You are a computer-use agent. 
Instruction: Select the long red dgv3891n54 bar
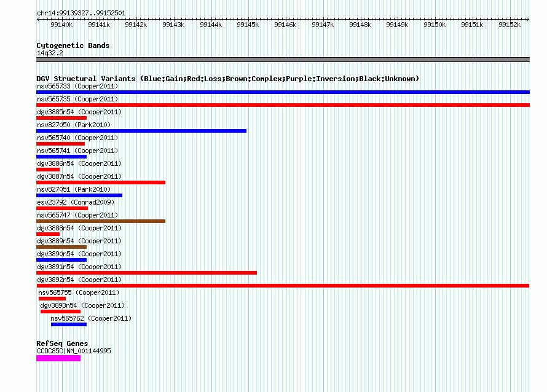click(x=146, y=273)
